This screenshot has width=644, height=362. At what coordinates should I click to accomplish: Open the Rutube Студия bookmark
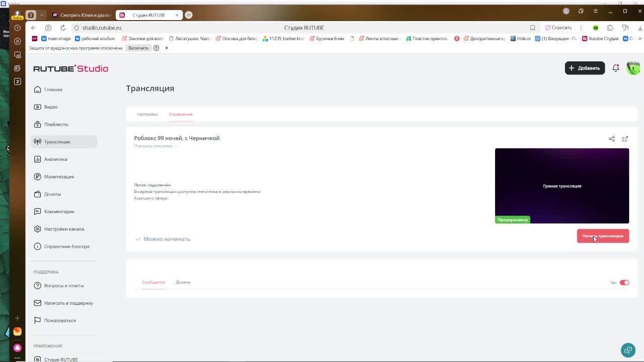[x=600, y=39]
